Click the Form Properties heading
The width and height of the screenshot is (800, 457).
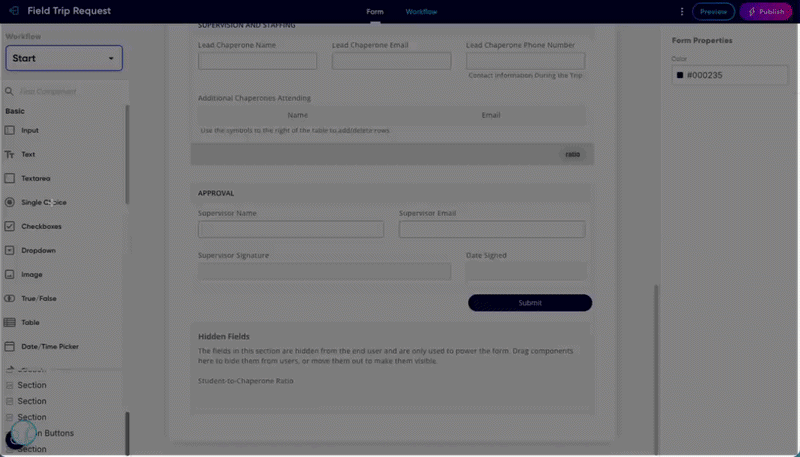coord(702,40)
